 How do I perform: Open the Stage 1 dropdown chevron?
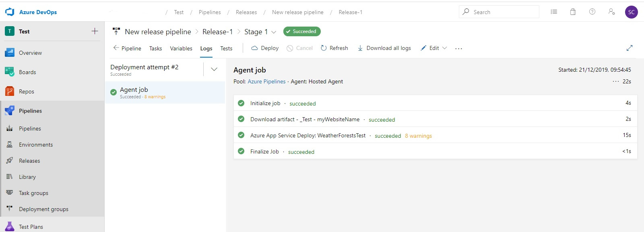274,32
